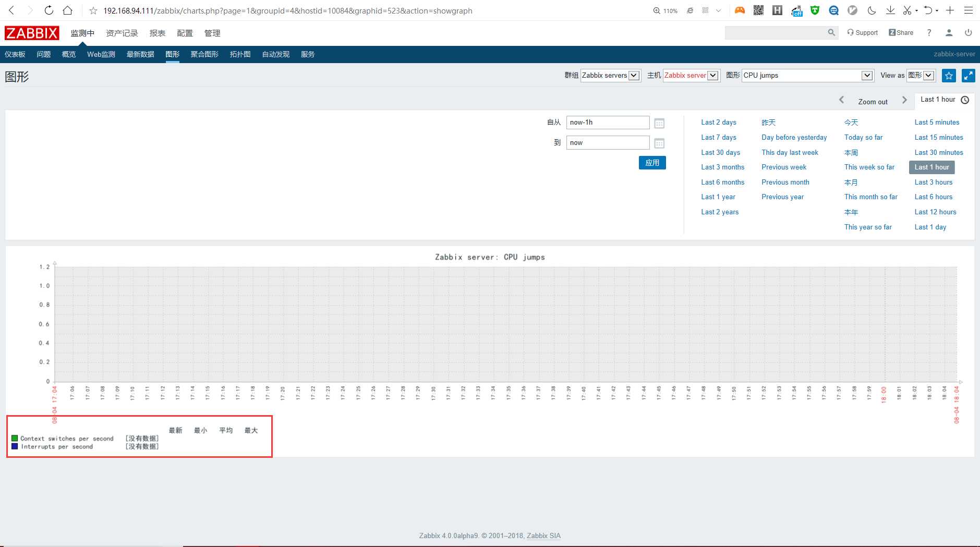980x547 pixels.
Task: Select the 昨天 period
Action: (769, 123)
